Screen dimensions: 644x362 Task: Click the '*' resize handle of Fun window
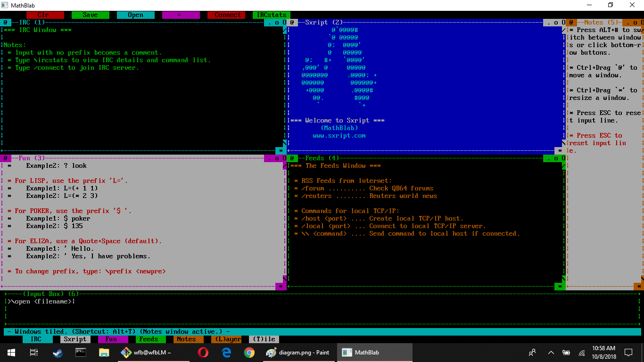point(281,286)
